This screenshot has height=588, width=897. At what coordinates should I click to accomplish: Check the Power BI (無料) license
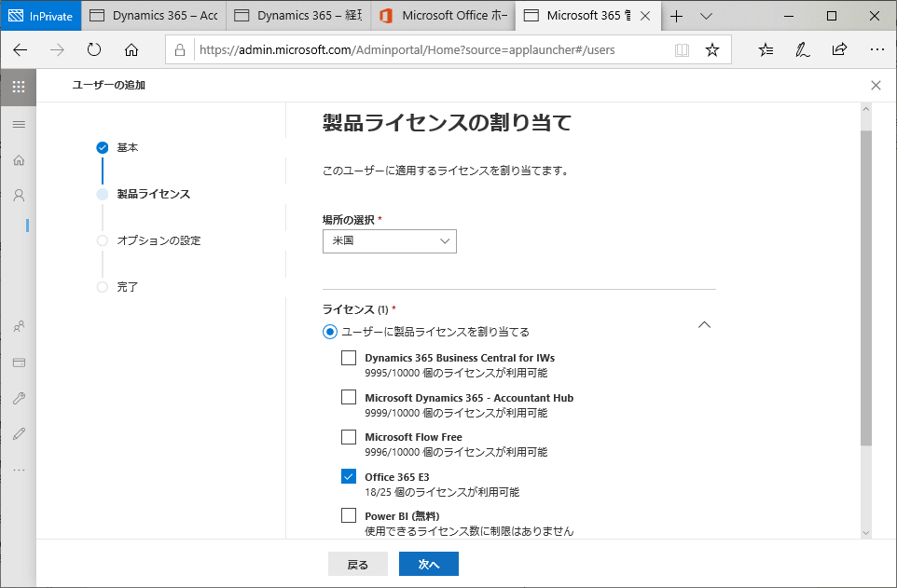(349, 515)
